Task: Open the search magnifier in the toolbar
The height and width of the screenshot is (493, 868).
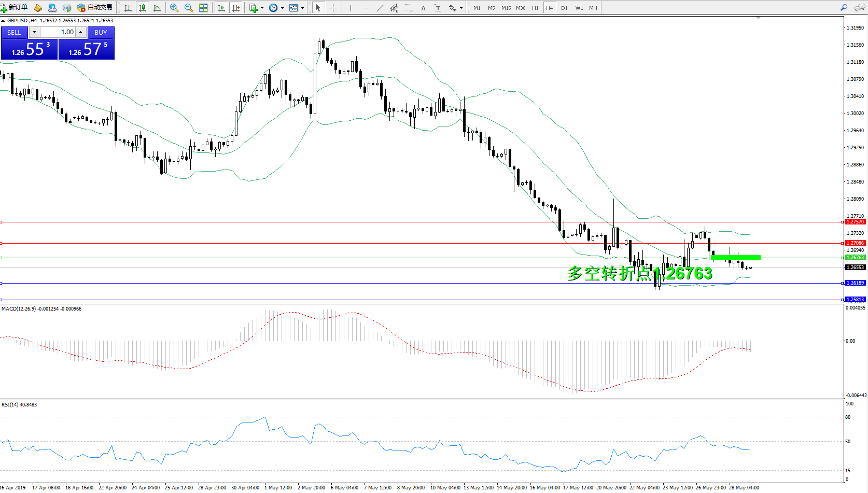Action: pyautogui.click(x=844, y=8)
